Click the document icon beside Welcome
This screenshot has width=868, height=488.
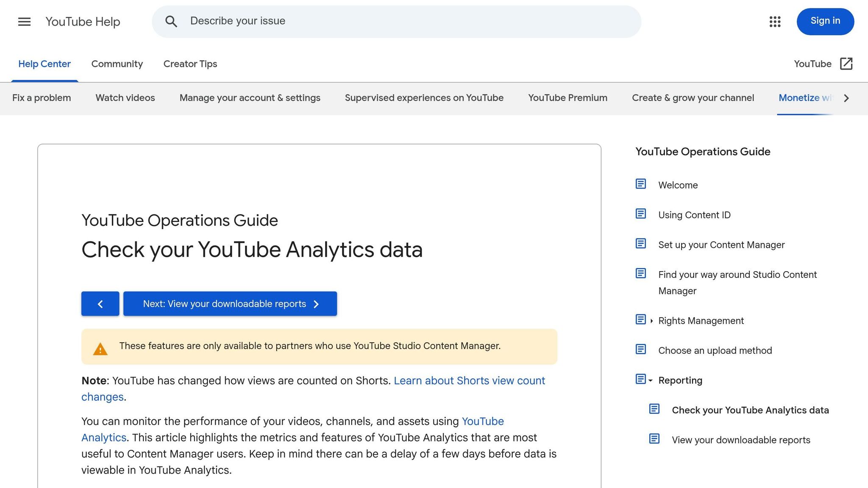(x=640, y=184)
